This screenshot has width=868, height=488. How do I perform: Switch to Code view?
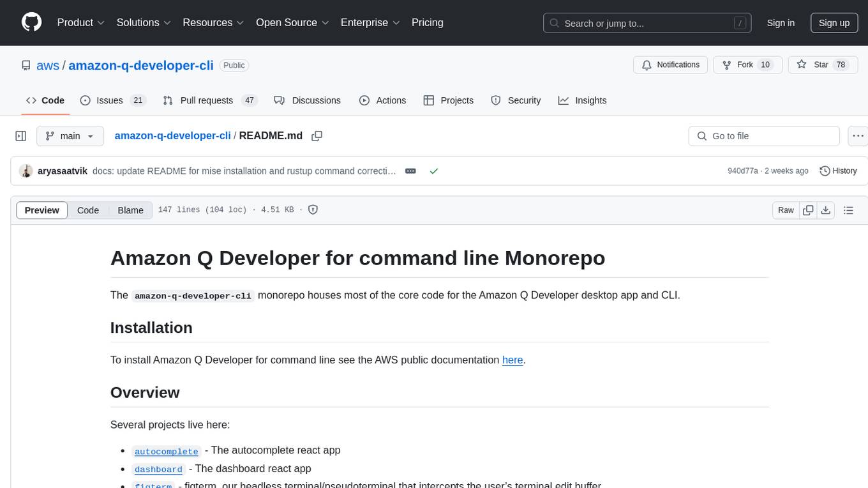[x=88, y=210]
